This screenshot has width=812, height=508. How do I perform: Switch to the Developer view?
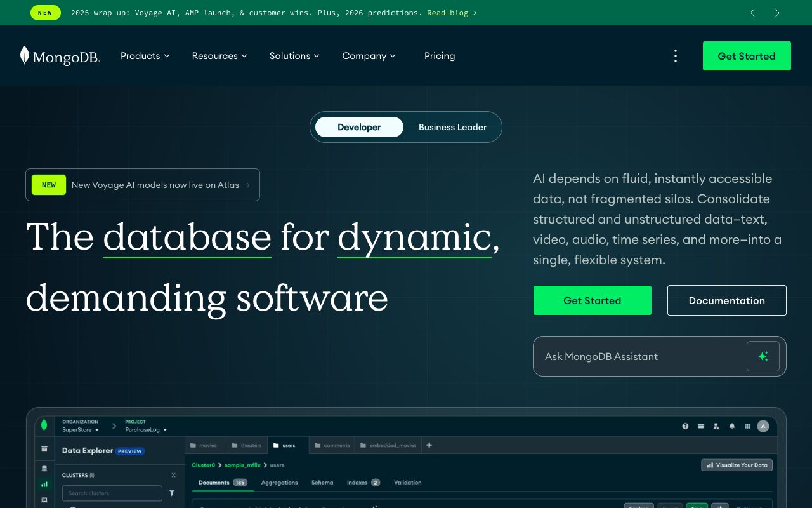(359, 127)
